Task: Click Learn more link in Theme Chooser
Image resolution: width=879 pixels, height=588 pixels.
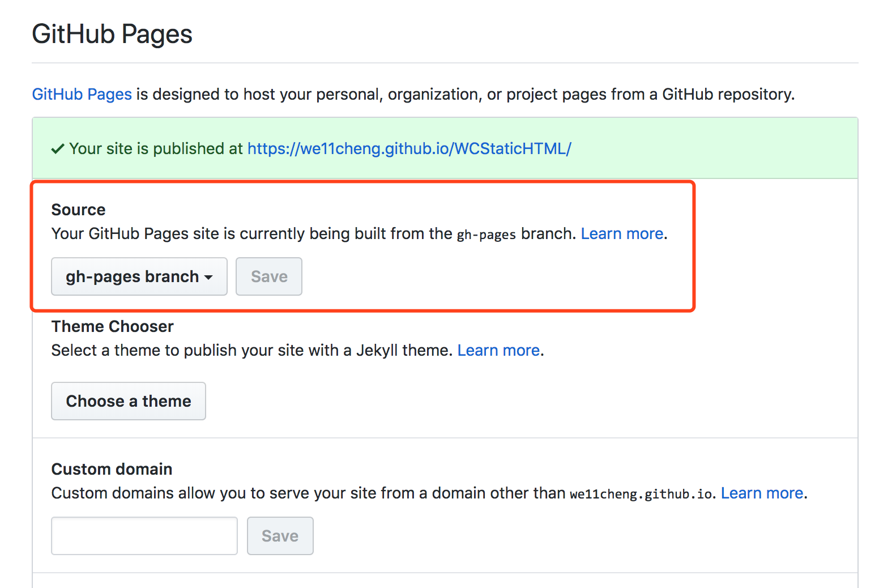Action: click(x=498, y=350)
